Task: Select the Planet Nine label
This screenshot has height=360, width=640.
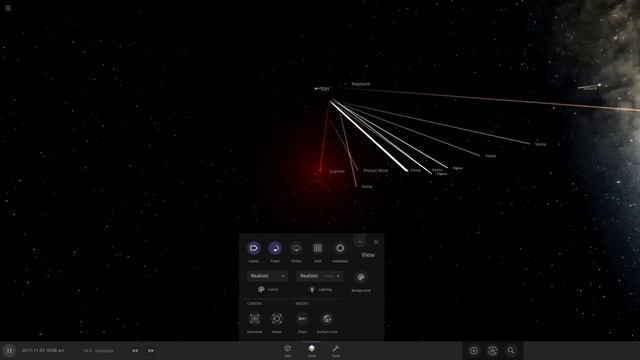Action: click(376, 170)
